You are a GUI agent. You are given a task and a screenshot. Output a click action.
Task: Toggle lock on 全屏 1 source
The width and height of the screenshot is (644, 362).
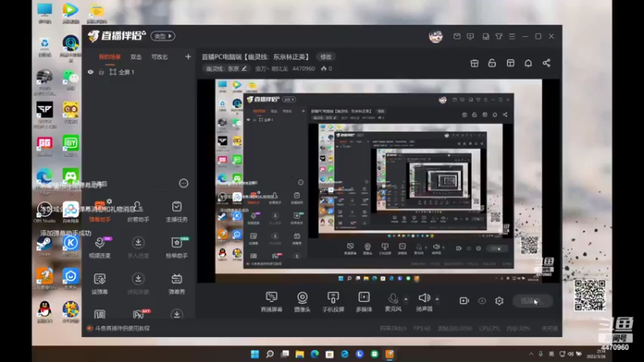coord(101,72)
